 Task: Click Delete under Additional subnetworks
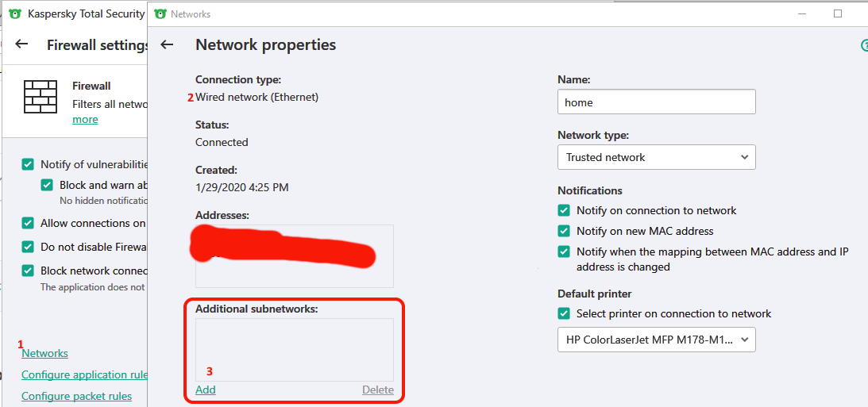point(378,390)
